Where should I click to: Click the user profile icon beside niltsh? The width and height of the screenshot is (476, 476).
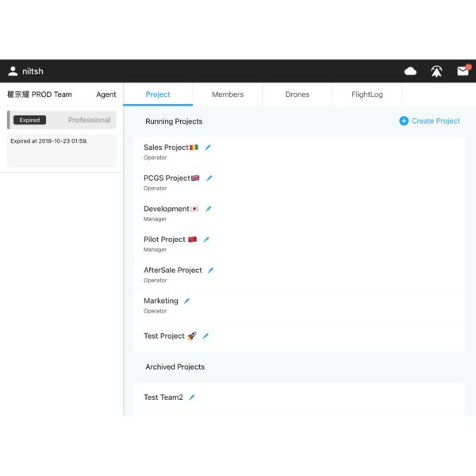tap(13, 71)
